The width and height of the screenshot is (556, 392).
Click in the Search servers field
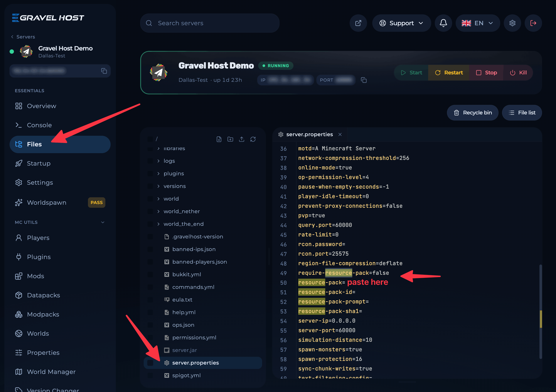click(x=210, y=23)
